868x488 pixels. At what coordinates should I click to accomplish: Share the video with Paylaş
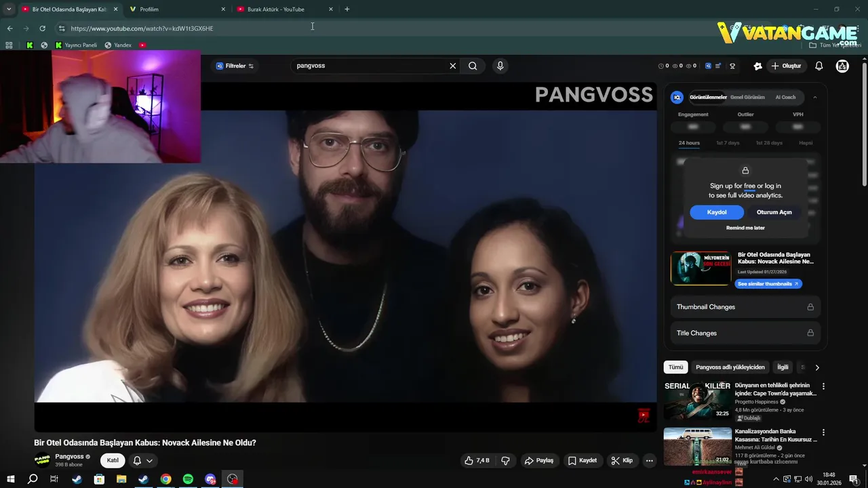click(x=539, y=460)
